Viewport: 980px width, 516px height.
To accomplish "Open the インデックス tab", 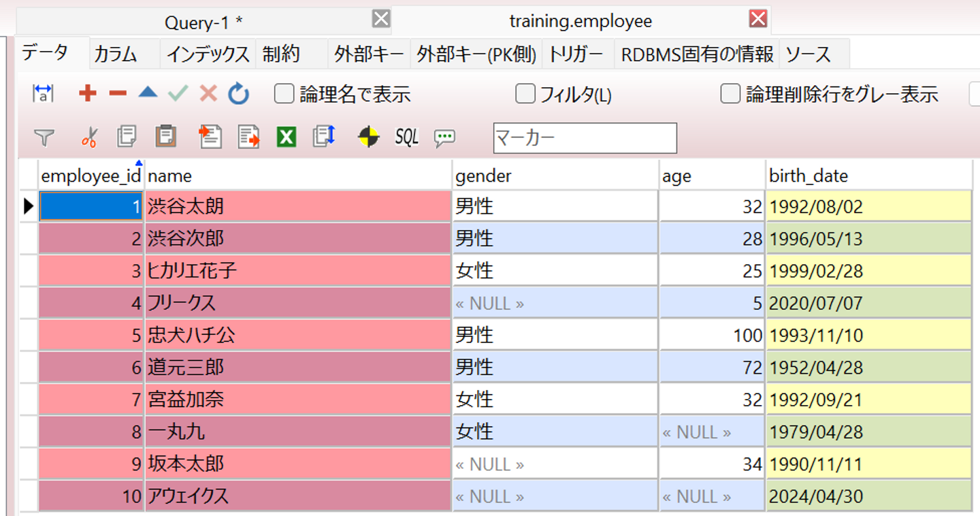I will click(x=208, y=54).
